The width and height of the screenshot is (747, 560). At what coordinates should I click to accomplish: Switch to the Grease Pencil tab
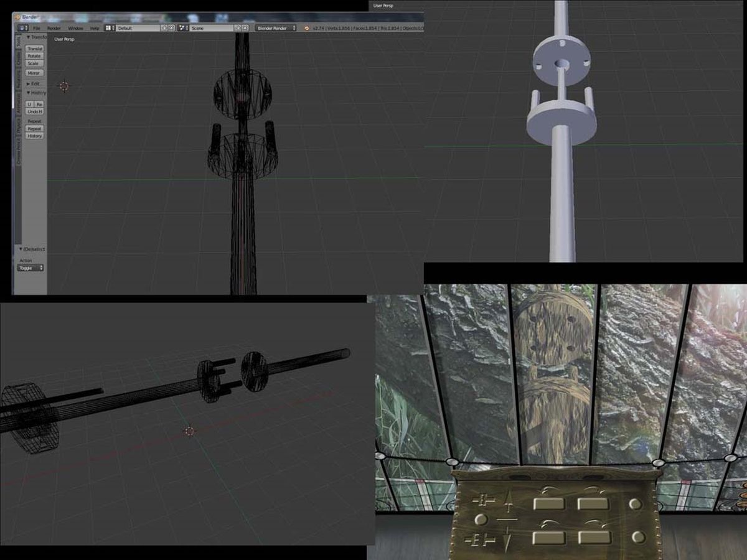point(19,152)
